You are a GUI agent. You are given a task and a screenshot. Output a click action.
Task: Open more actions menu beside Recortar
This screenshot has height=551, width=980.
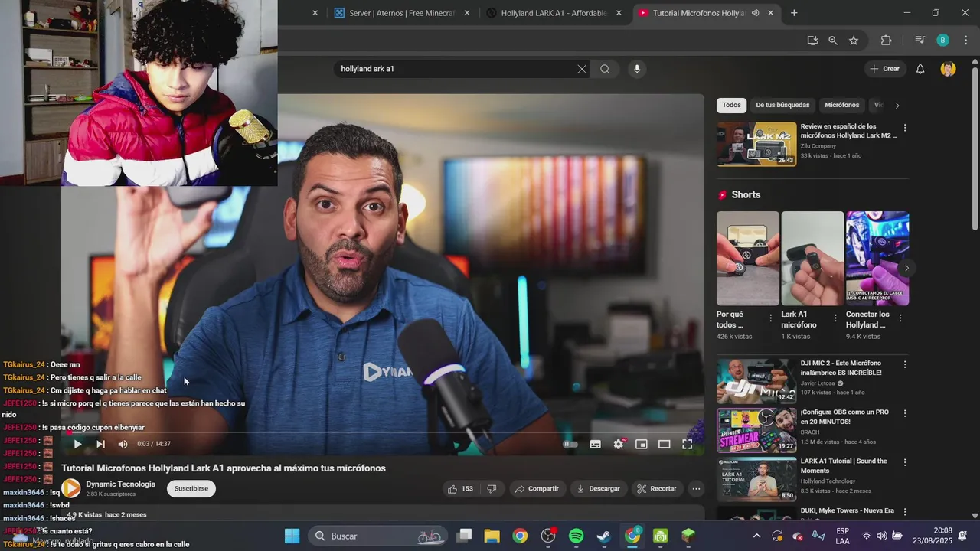[696, 488]
